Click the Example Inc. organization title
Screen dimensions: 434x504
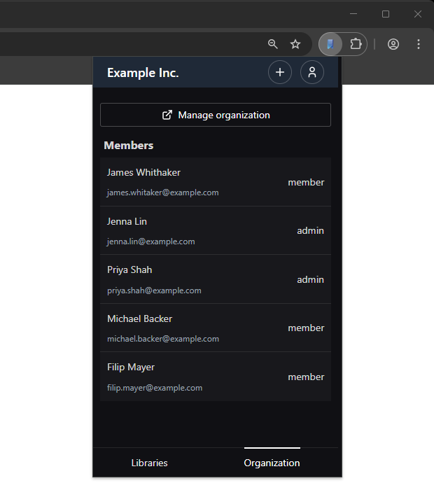pos(143,73)
